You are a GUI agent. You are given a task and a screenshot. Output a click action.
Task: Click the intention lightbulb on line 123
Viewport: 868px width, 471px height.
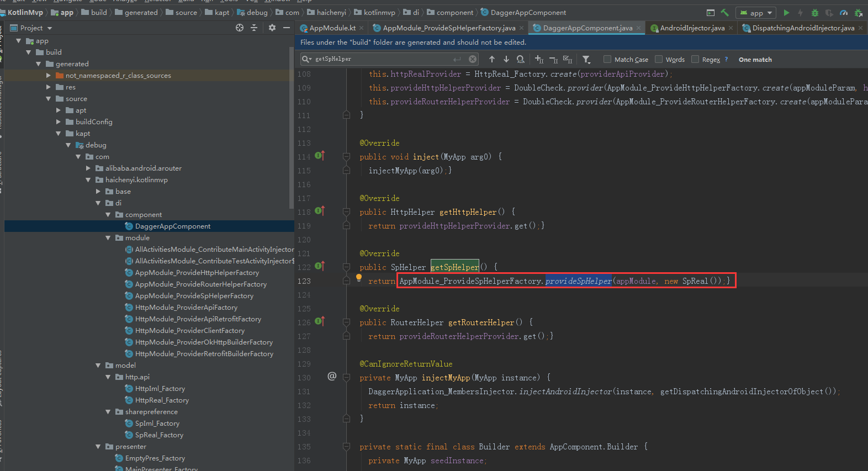(359, 278)
